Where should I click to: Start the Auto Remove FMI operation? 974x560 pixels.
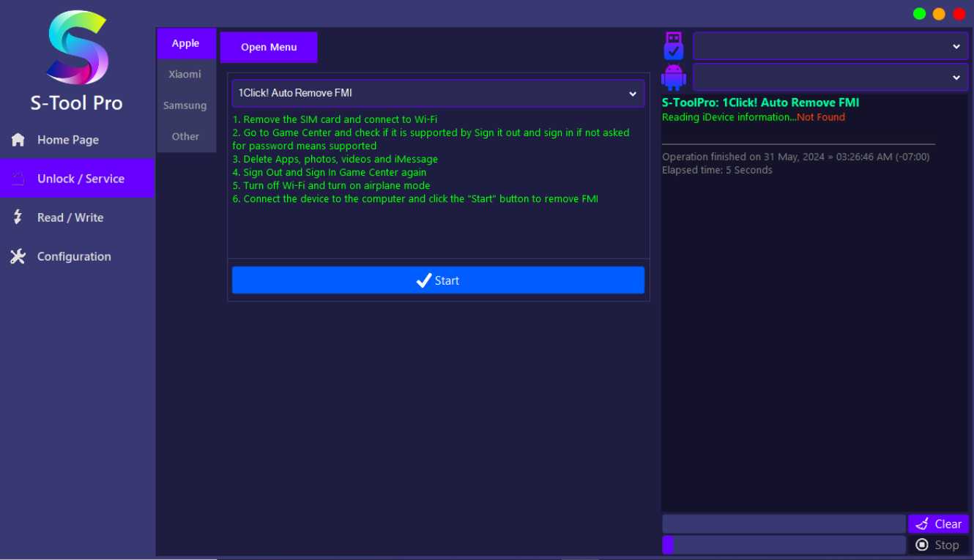click(438, 280)
